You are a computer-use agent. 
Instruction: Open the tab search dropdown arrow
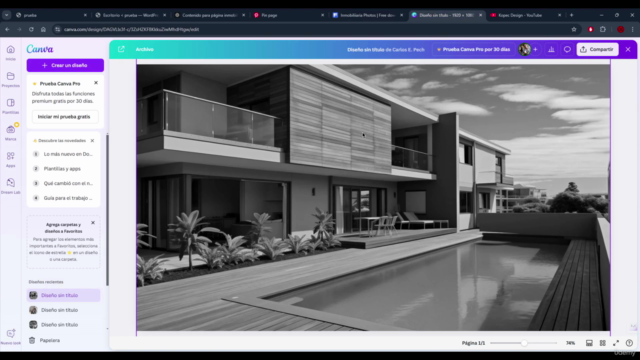click(7, 15)
